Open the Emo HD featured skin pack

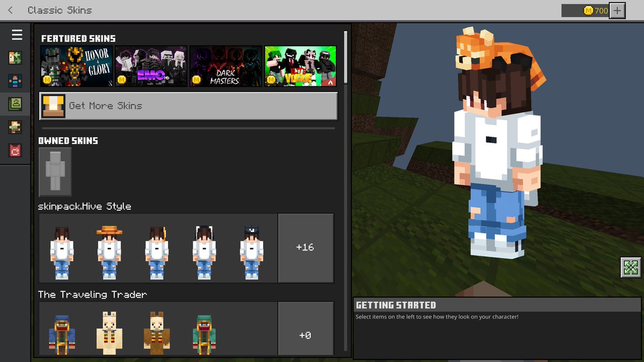coord(151,66)
